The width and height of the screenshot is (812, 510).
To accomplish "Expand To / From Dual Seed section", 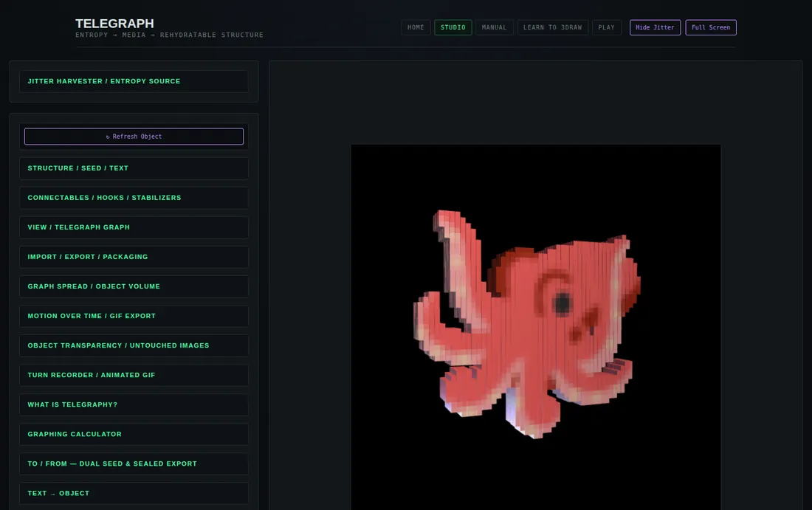I will click(x=134, y=464).
